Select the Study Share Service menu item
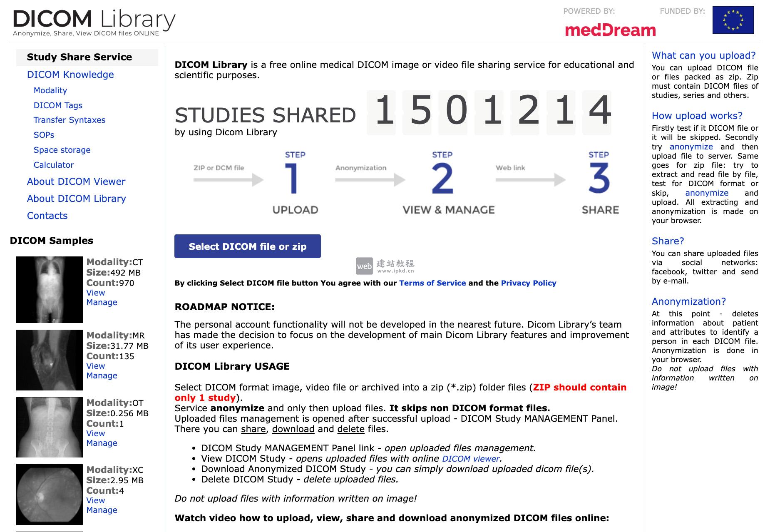This screenshot has width=770, height=532. [x=79, y=57]
